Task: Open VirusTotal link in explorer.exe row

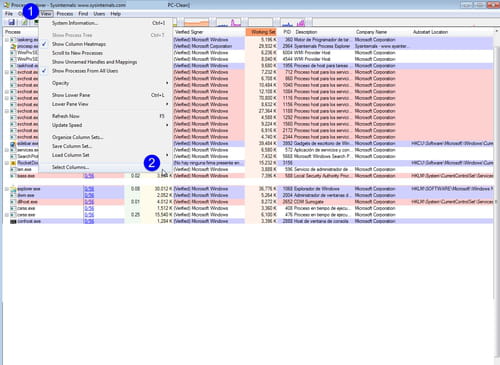Action: tap(89, 189)
